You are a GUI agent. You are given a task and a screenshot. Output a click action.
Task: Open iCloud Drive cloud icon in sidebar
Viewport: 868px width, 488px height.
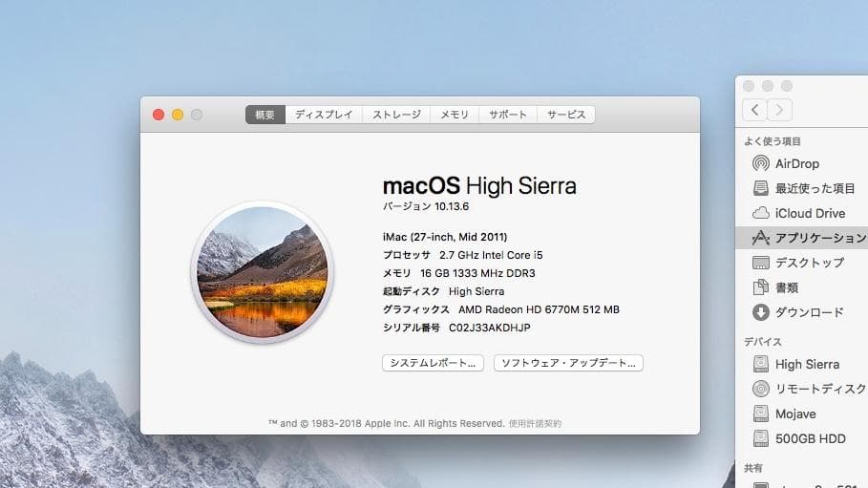point(761,213)
